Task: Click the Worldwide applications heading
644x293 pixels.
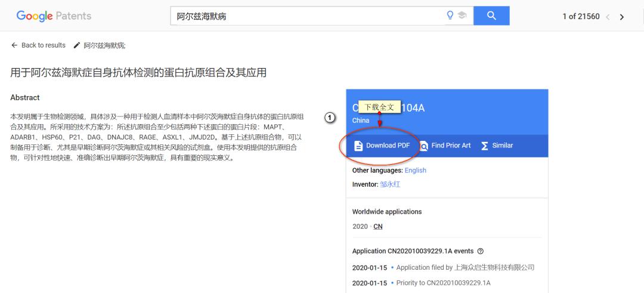Action: pos(387,212)
